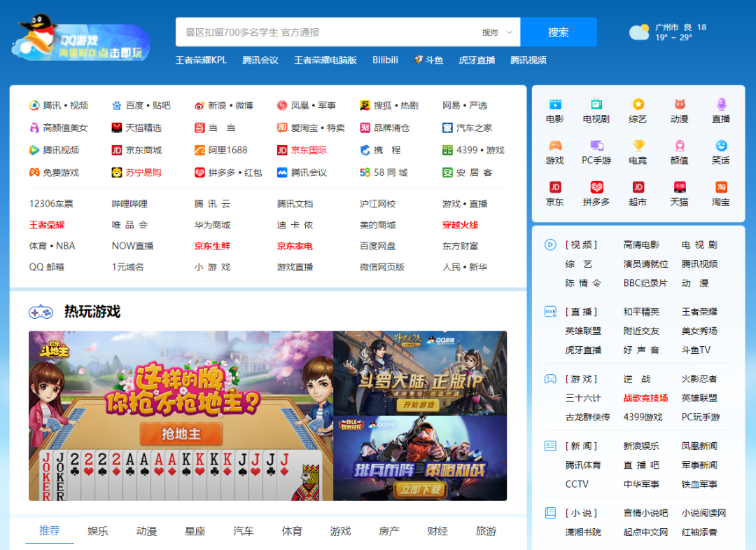Screen dimensions: 756x550
Task: Open 起点中文网 novel link
Action: click(x=645, y=532)
